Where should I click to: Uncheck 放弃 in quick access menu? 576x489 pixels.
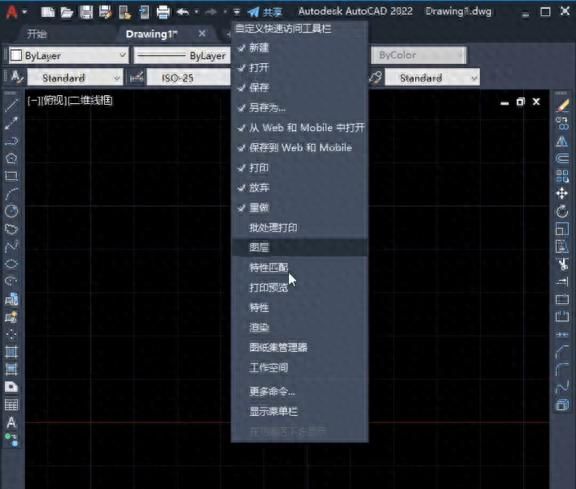tap(299, 188)
